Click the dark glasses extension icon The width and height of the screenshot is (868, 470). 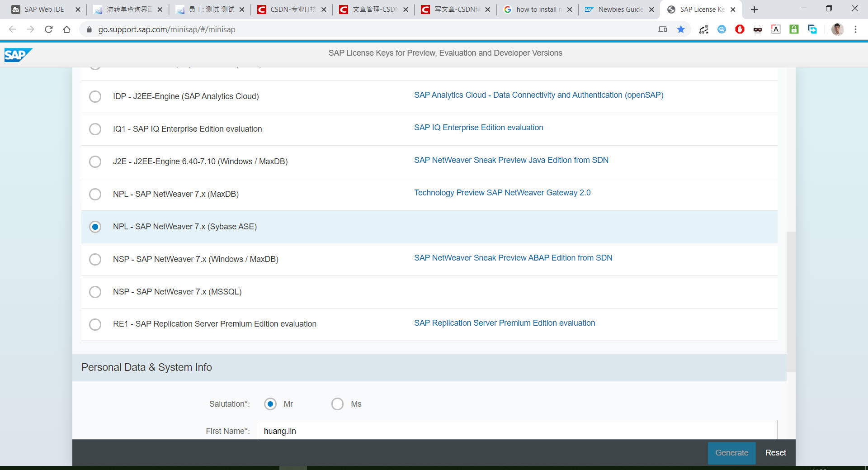[758, 30]
